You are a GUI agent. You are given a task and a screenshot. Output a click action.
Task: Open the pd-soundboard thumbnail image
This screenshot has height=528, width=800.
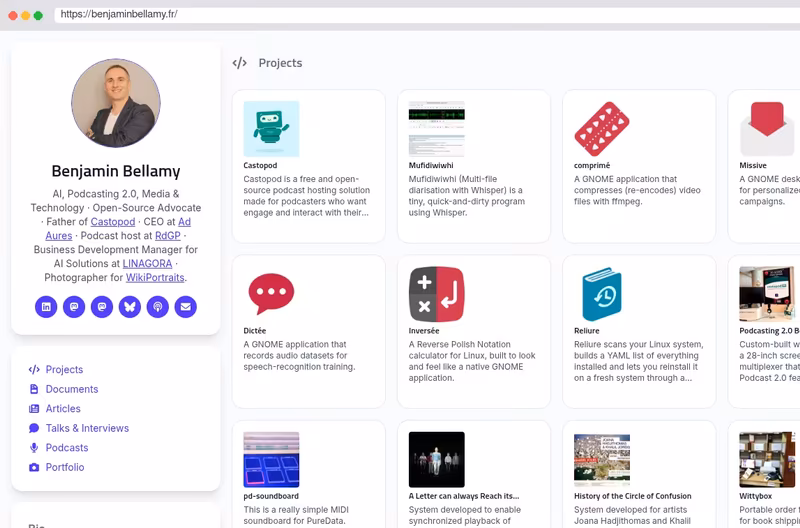coord(271,459)
